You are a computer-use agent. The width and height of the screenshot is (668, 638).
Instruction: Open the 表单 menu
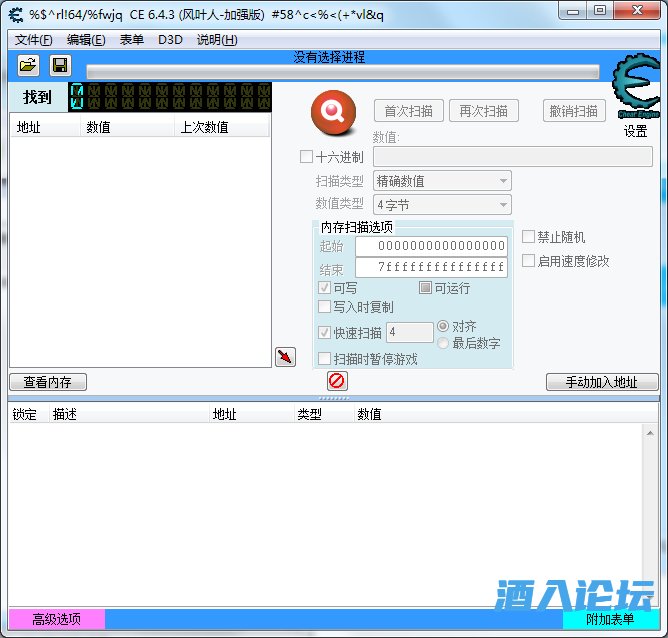(131, 40)
